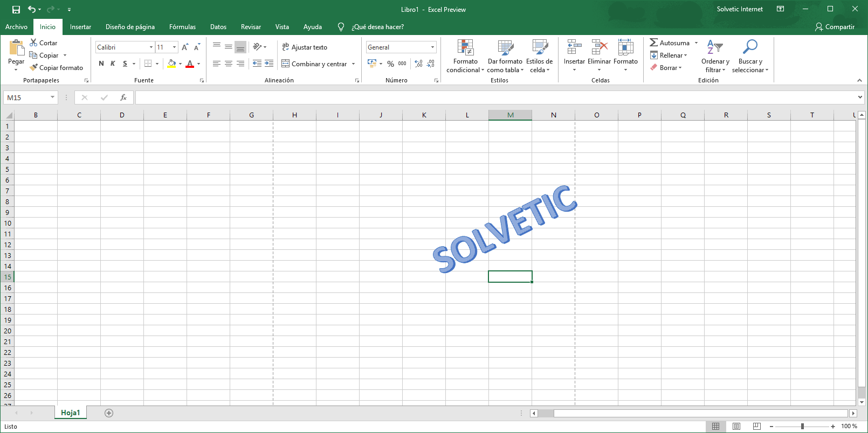The width and height of the screenshot is (868, 433).
Task: Expand the Name Box dropdown
Action: pyautogui.click(x=52, y=97)
